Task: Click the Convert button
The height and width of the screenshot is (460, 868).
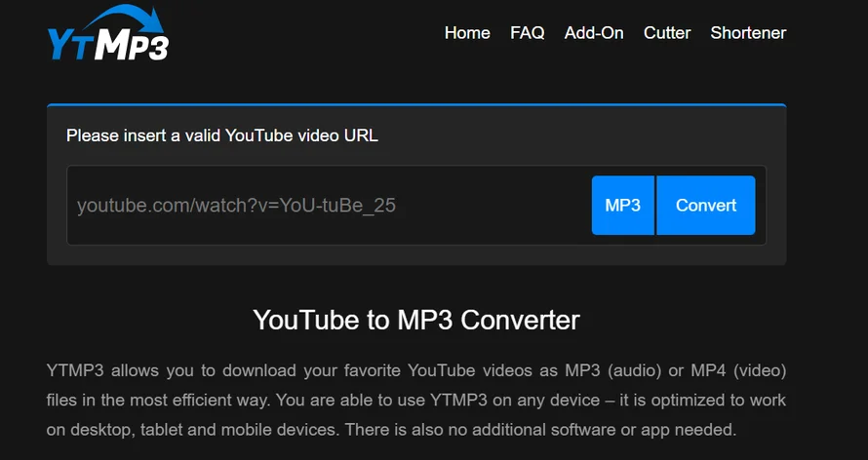Action: point(706,205)
